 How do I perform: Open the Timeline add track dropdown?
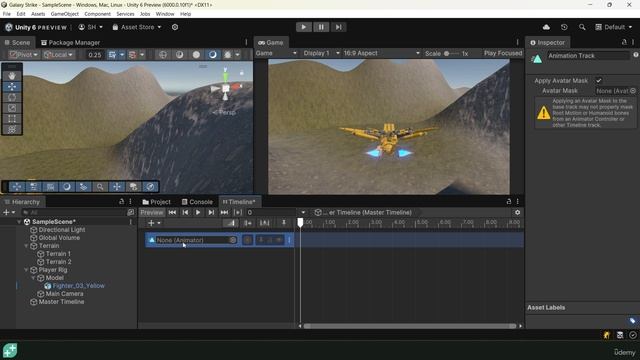[154, 223]
